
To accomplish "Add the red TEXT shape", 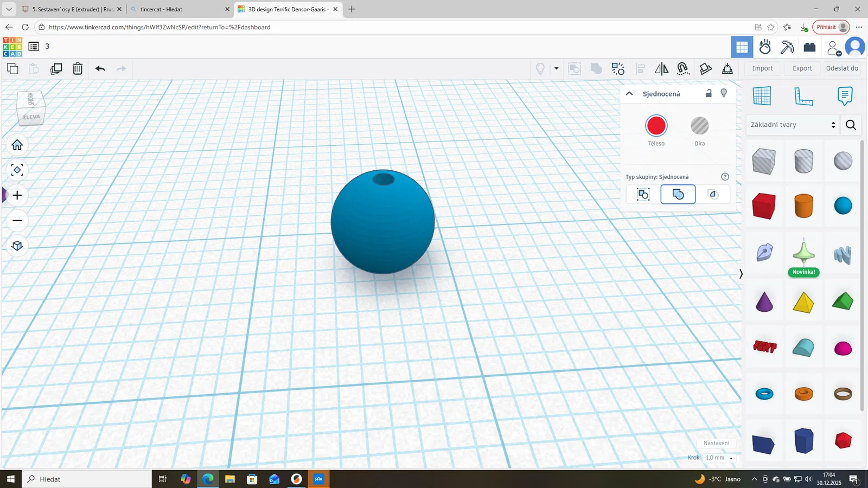I will 764,346.
